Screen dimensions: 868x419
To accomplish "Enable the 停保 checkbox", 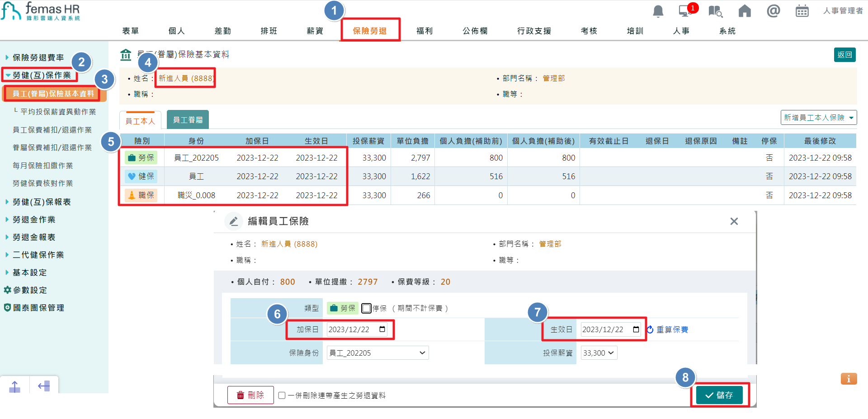I will (366, 308).
